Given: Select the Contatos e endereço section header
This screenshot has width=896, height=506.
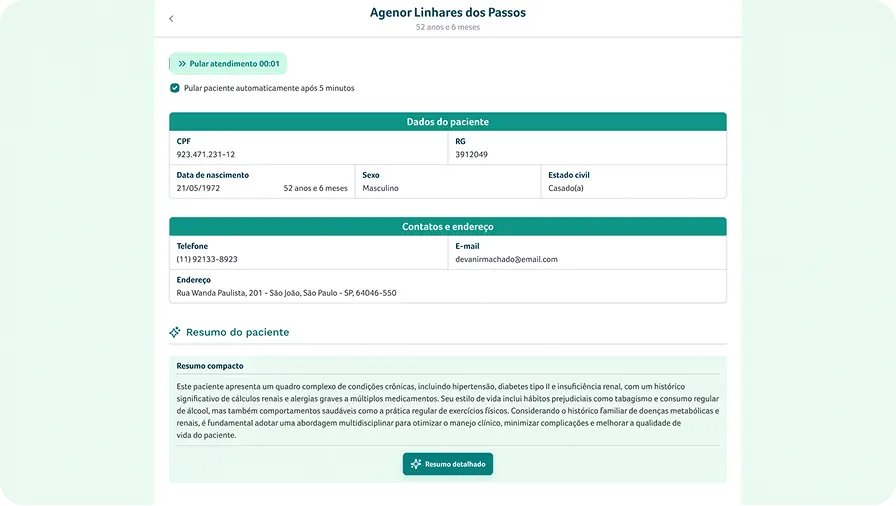Looking at the screenshot, I should click(447, 227).
